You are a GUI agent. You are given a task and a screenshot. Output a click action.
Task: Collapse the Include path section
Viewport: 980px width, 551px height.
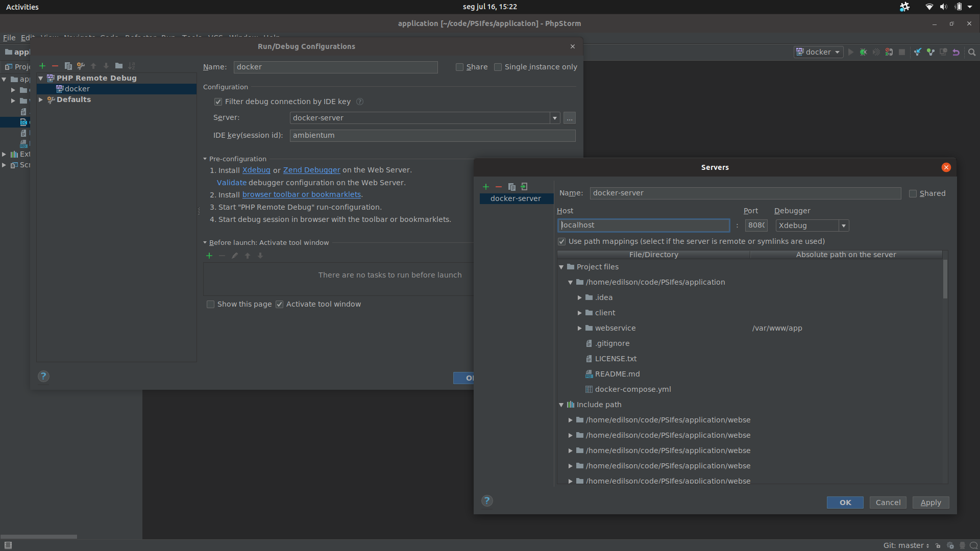click(x=561, y=405)
